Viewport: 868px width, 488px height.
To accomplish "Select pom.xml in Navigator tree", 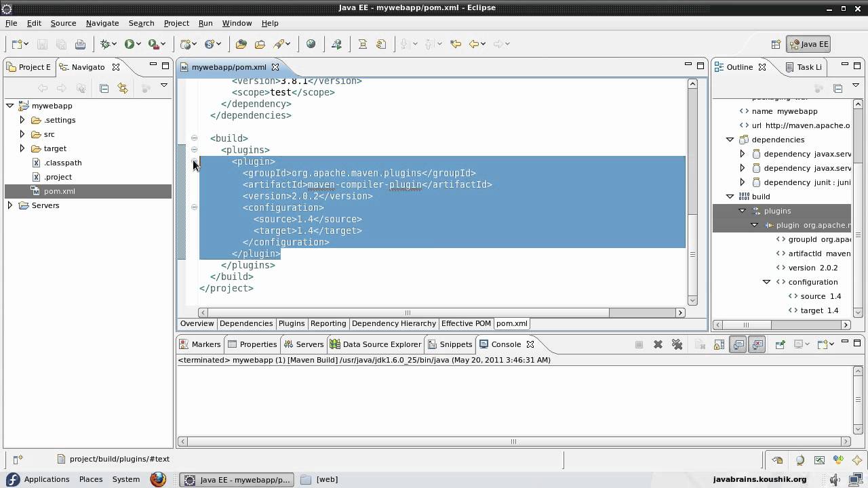I will click(x=59, y=191).
